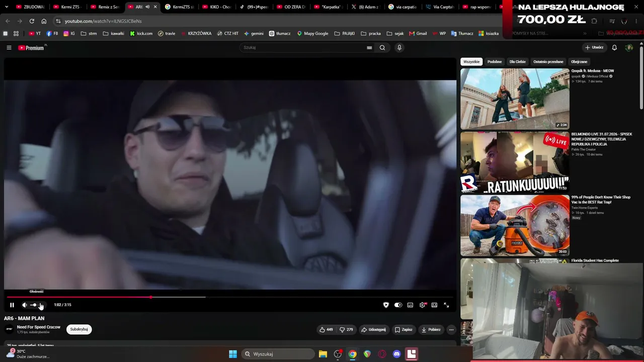Click the Wyszukaj taskbar search box
The image size is (644, 362).
[278, 354]
